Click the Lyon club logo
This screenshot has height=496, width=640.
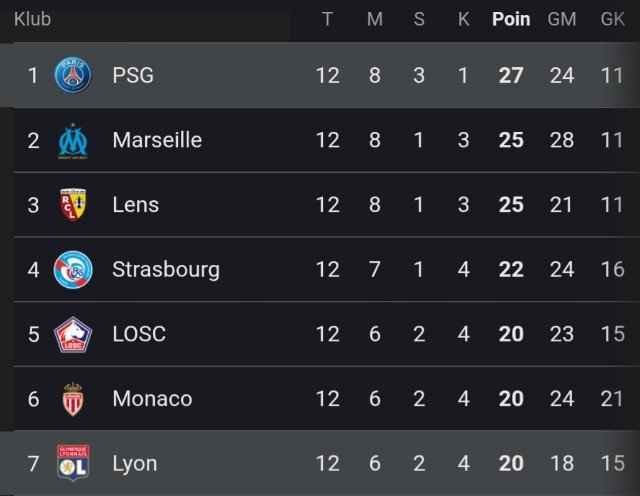tap(72, 464)
